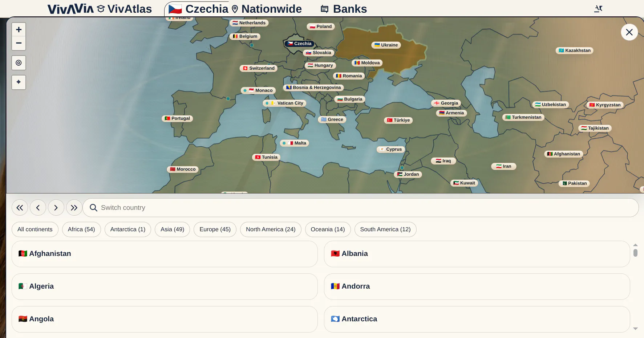This screenshot has height=338, width=644.
Task: Focus the Switch country search field
Action: [x=361, y=208]
